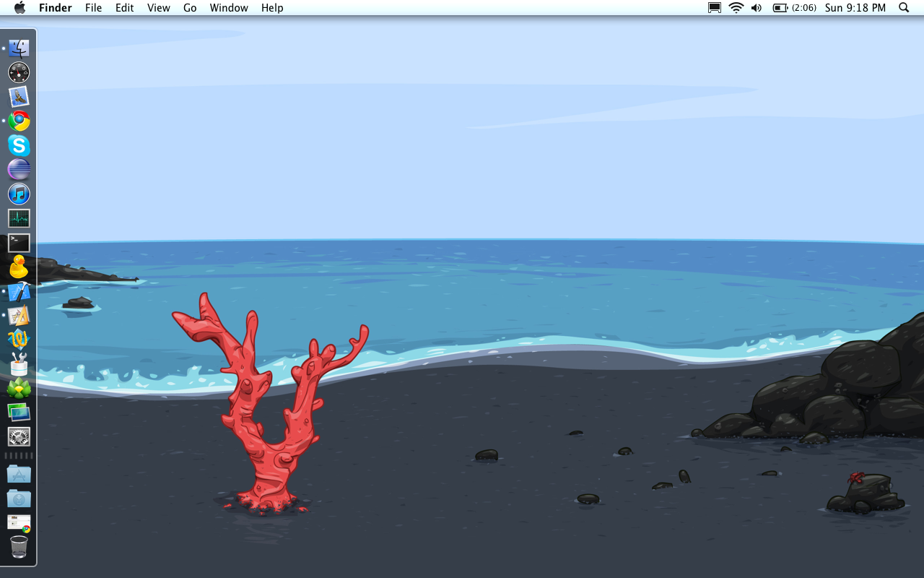This screenshot has width=924, height=578.
Task: Open battery status showing 2:06
Action: pos(794,8)
